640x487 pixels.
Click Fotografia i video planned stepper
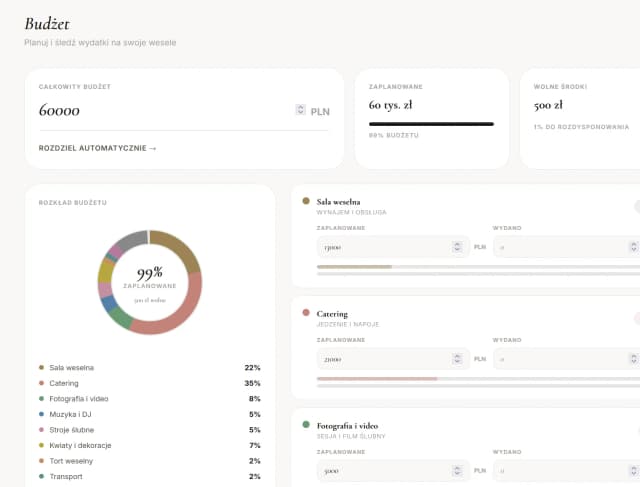pos(457,470)
